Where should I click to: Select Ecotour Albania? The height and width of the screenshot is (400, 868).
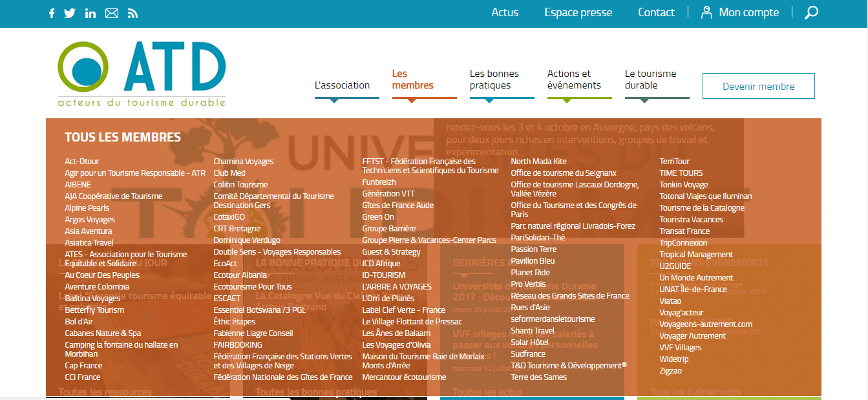(x=240, y=275)
